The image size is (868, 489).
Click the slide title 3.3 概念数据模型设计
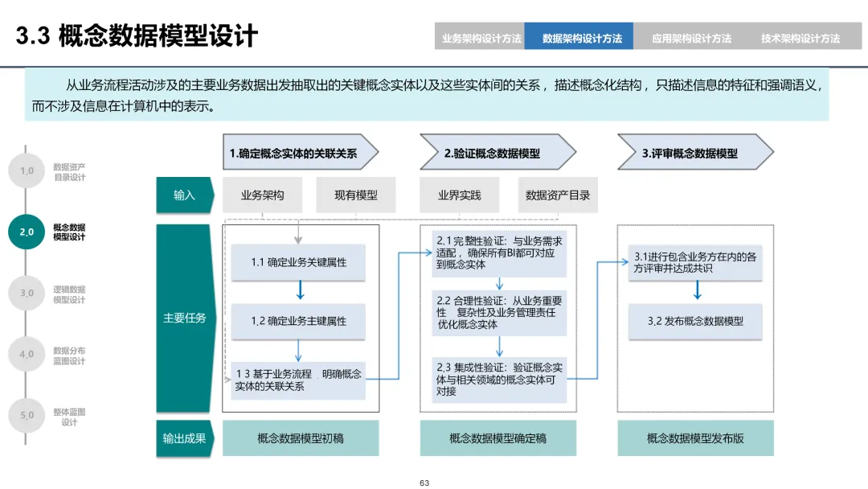tap(137, 36)
